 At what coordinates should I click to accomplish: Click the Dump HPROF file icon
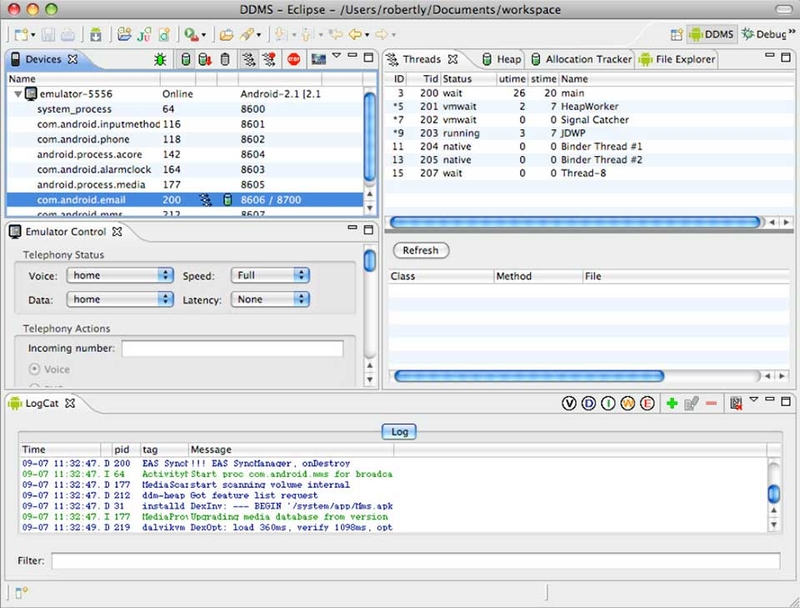pyautogui.click(x=205, y=60)
